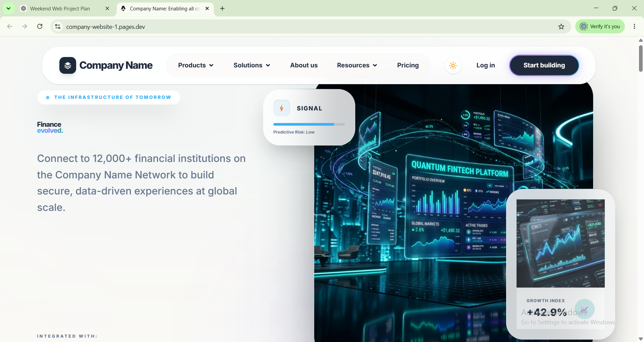Open the Pricing page
The height and width of the screenshot is (342, 644).
click(x=408, y=65)
